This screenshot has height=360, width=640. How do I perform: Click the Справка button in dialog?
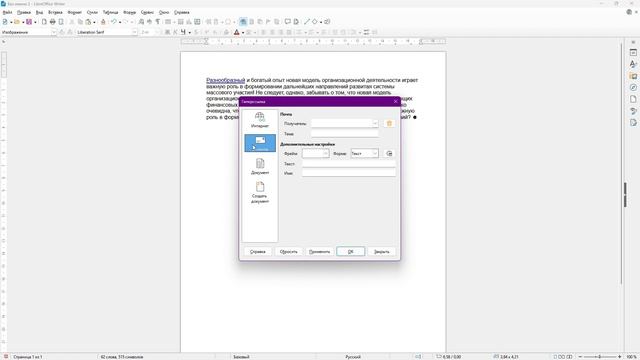point(258,251)
